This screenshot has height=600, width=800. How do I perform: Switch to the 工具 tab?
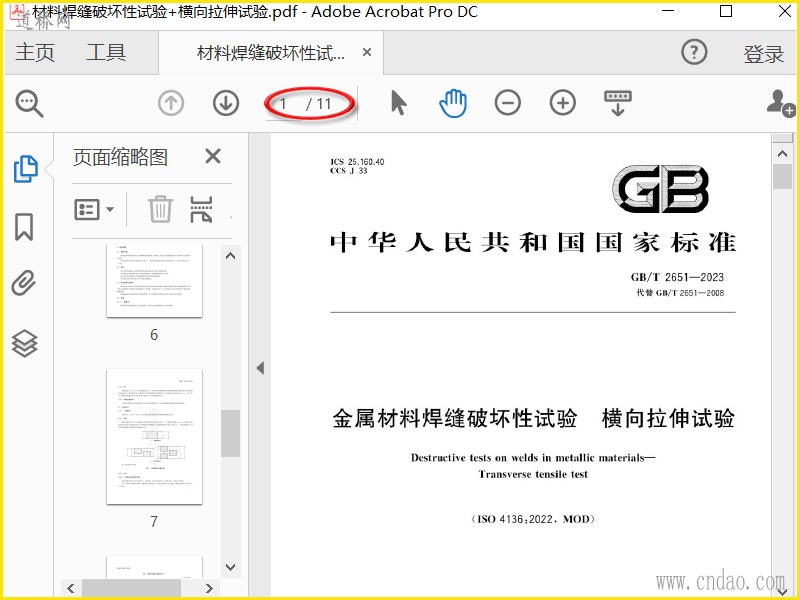[x=106, y=53]
